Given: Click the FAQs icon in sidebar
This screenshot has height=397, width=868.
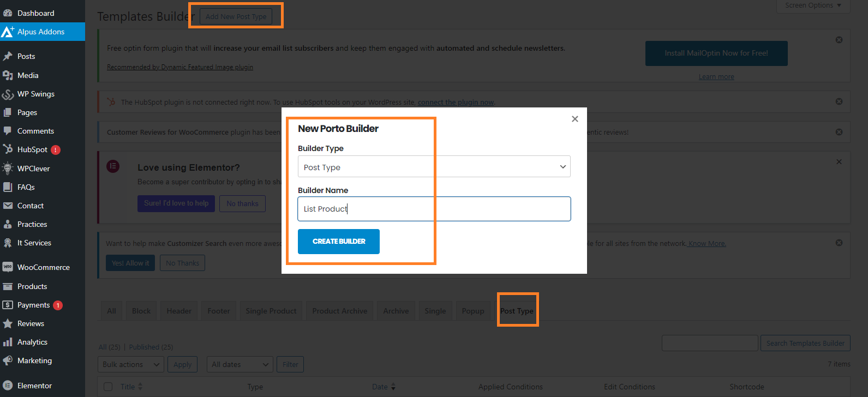Looking at the screenshot, I should [8, 187].
